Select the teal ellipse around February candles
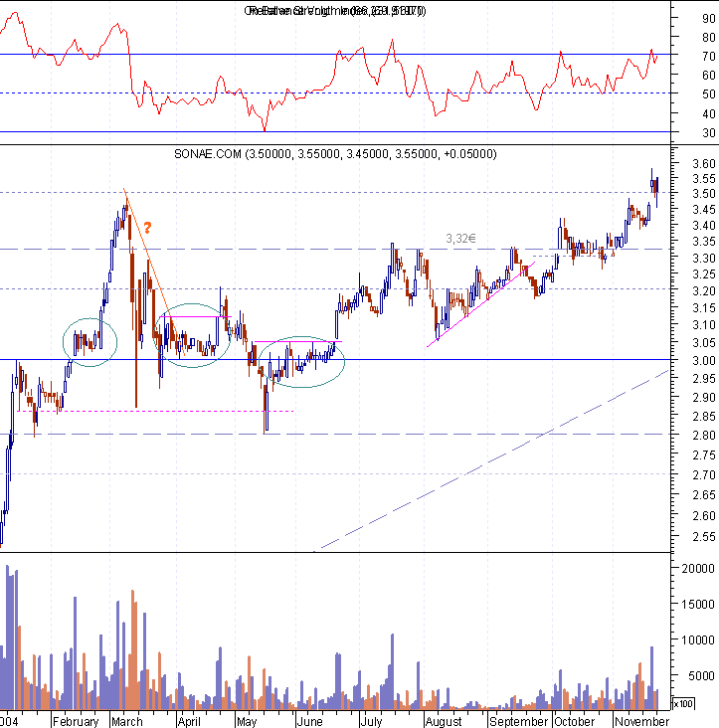 click(90, 342)
